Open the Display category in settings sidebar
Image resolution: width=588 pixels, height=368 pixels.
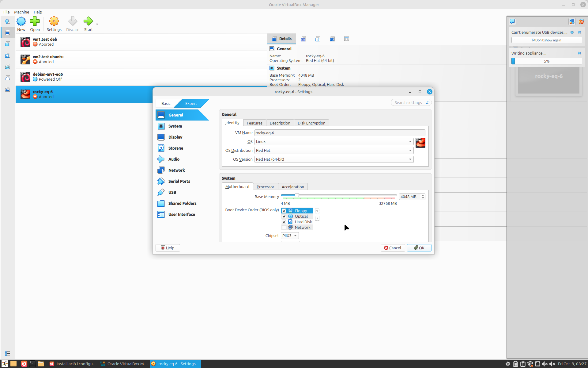[182, 137]
